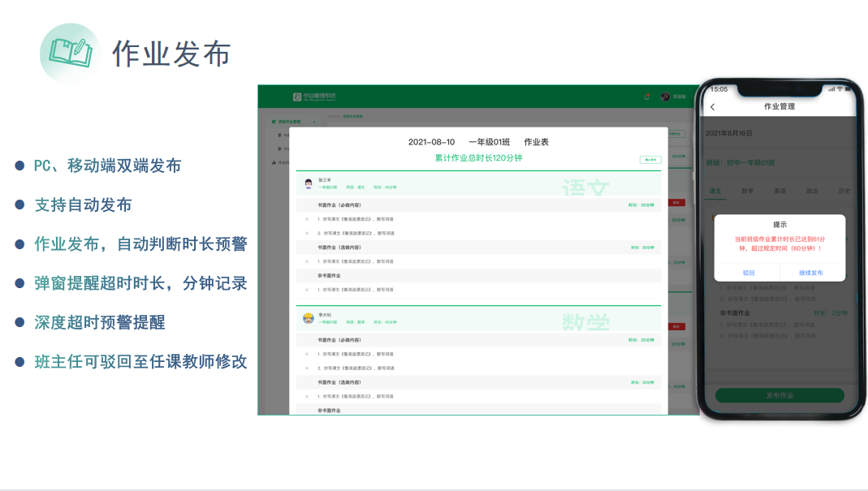Remove item 1 under 数学 书面作业(选做内容)
868x491 pixels.
[x=307, y=396]
